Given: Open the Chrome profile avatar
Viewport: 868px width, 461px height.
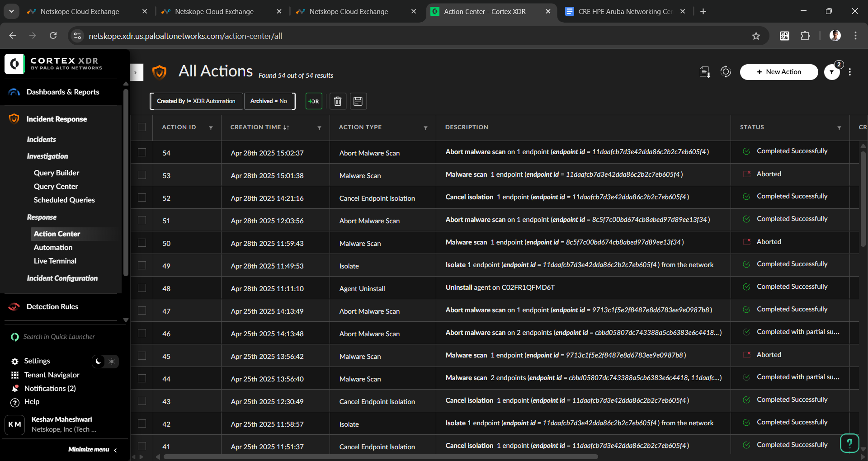Looking at the screenshot, I should 835,36.
